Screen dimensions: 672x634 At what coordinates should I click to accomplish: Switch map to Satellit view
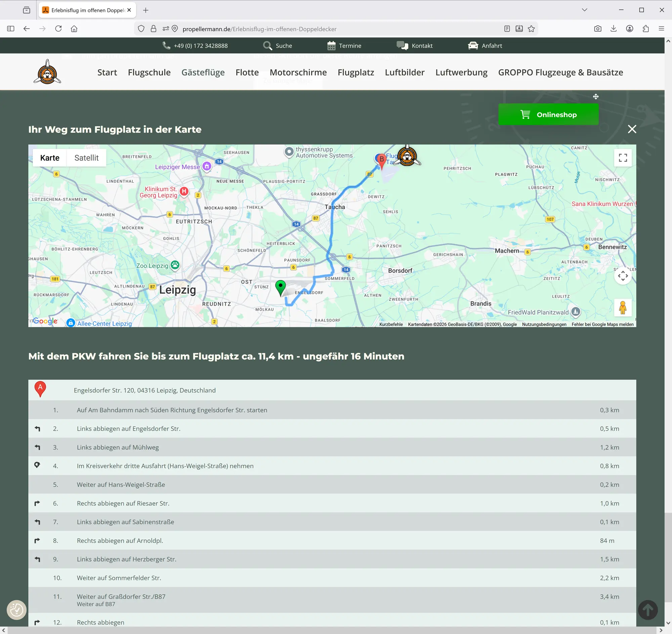point(86,158)
